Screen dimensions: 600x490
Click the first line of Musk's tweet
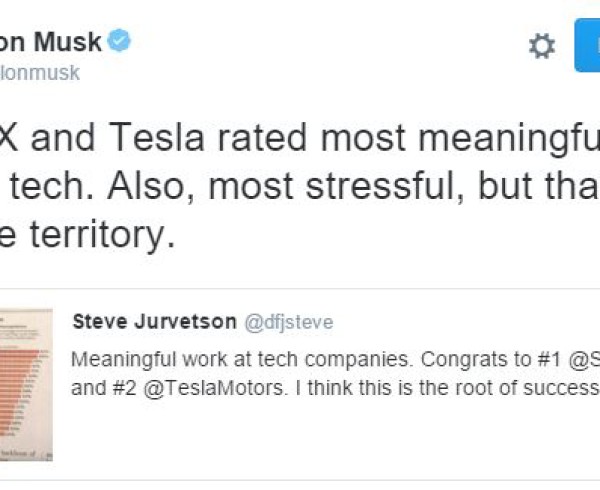pos(300,138)
